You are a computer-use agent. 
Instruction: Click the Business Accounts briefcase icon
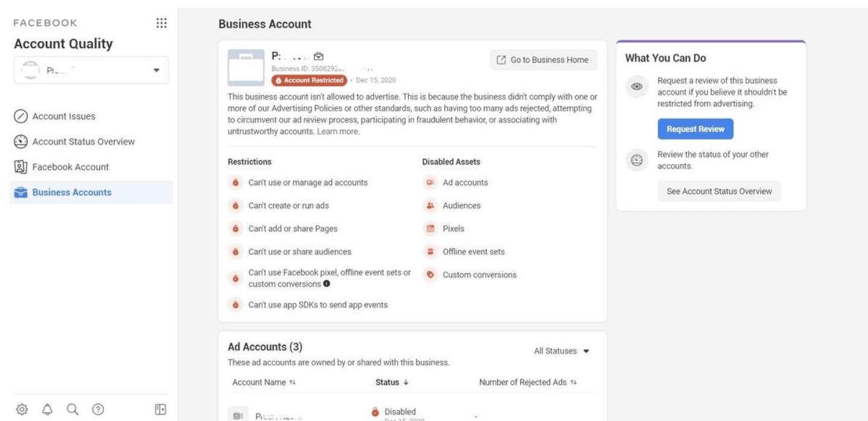[21, 192]
